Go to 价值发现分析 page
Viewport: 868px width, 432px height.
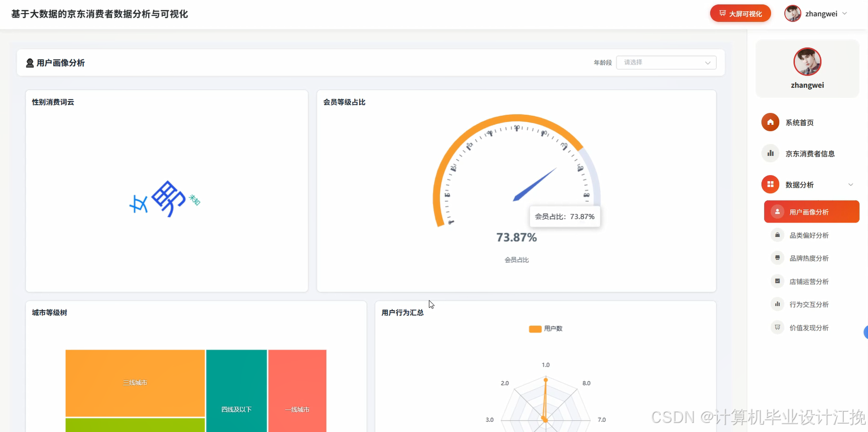811,328
